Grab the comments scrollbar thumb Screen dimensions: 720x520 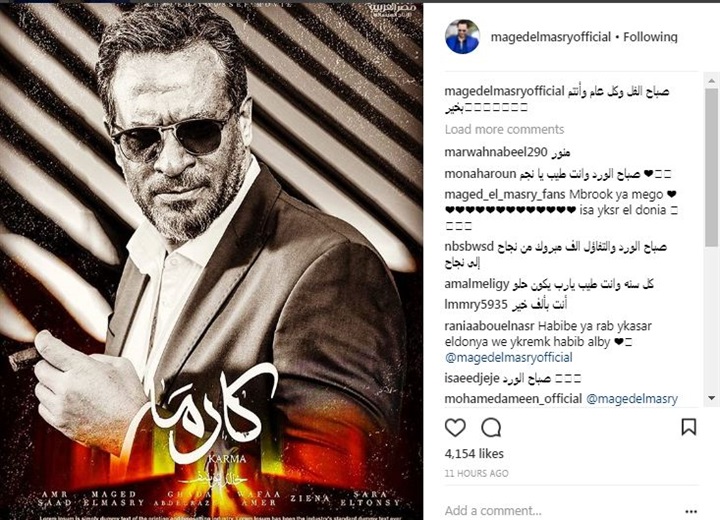point(711,168)
